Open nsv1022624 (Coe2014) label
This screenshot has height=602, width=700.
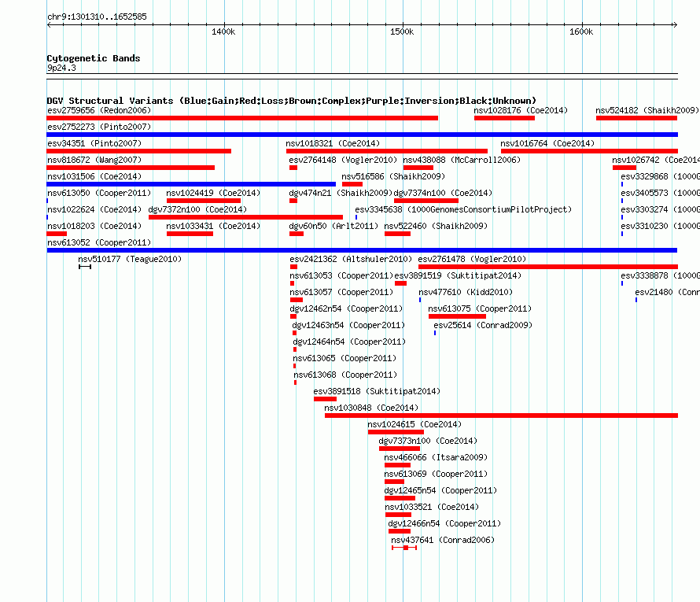(x=94, y=209)
